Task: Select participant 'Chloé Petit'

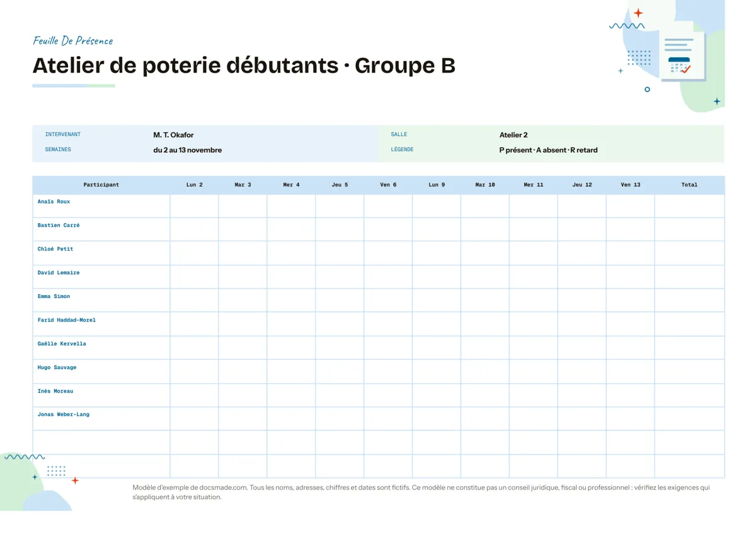Action: coord(55,249)
